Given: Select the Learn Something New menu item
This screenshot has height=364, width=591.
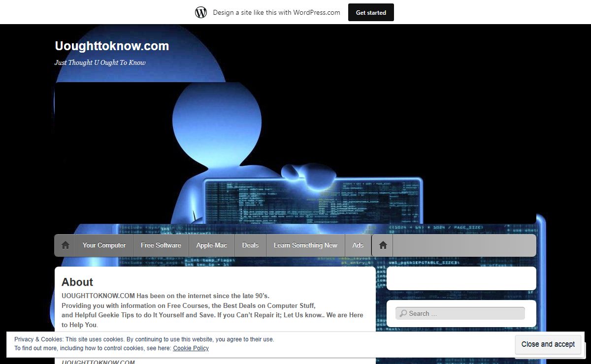Looking at the screenshot, I should [x=305, y=245].
